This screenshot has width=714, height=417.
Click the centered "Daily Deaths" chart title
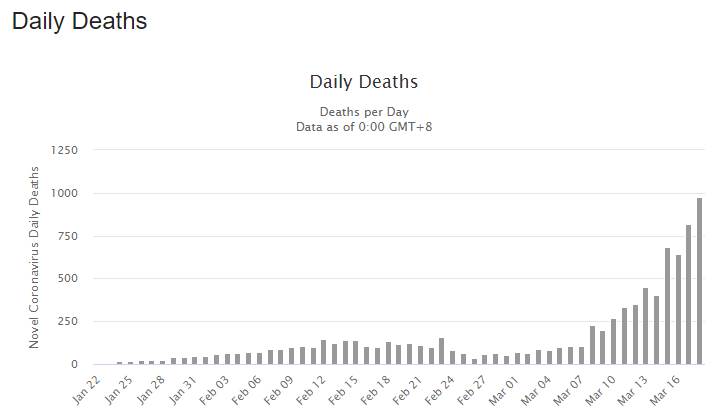tap(363, 82)
